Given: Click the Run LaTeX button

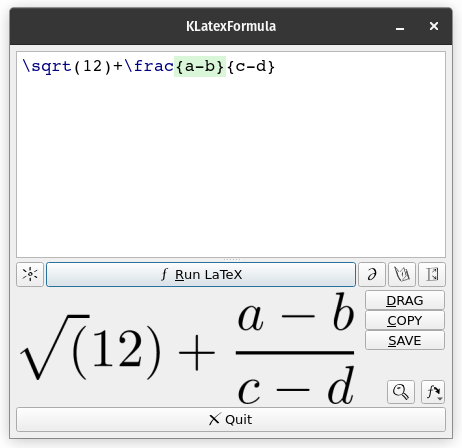Looking at the screenshot, I should [201, 274].
